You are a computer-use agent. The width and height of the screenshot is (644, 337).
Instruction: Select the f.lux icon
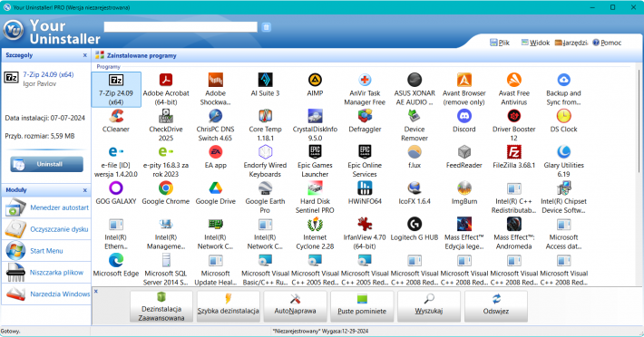[x=415, y=152]
